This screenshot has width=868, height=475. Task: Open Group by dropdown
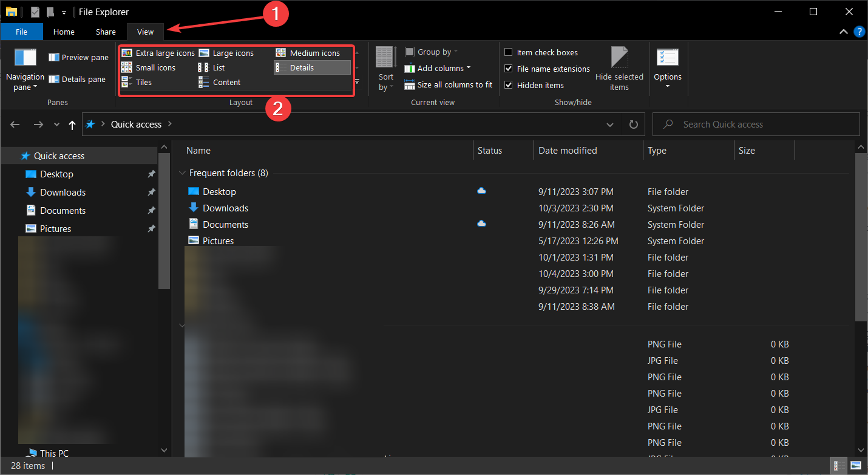tap(432, 52)
